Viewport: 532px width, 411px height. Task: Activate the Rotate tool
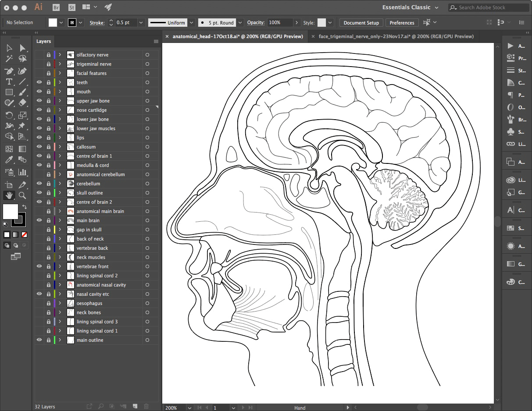tap(9, 115)
